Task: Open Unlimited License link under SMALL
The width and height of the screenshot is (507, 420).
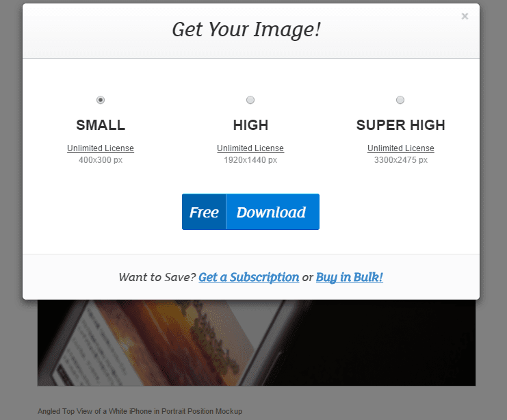Action: tap(101, 148)
